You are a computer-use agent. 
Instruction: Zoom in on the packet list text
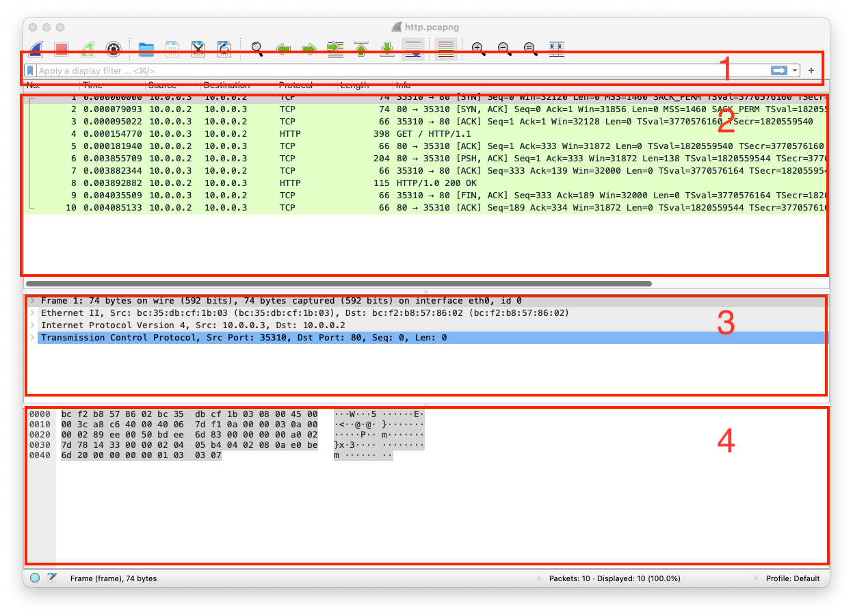(477, 49)
